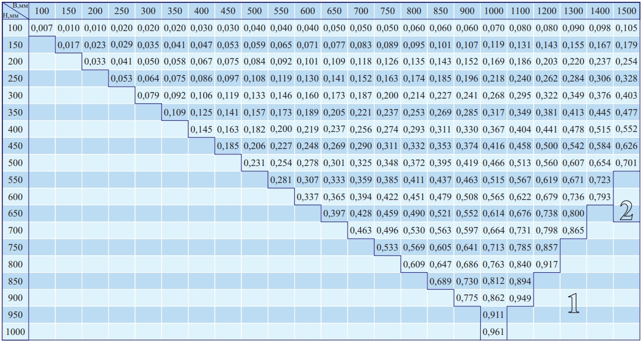
Task: Click the cell with value 0,231
Action: pos(255,162)
